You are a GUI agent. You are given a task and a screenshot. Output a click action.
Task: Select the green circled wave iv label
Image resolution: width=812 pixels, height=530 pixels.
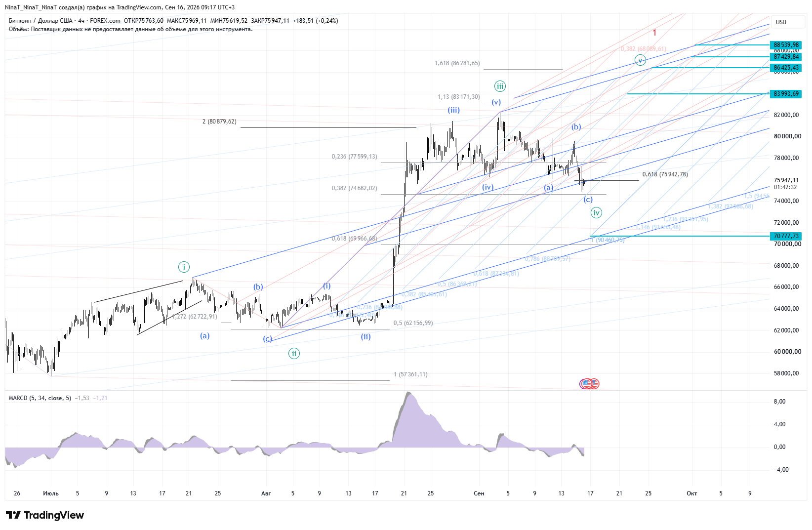click(x=597, y=213)
